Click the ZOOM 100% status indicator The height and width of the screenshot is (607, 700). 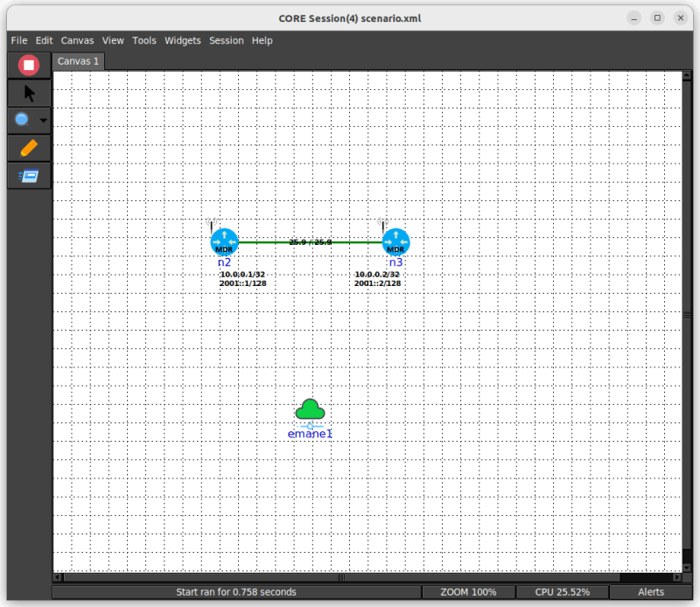pos(468,592)
